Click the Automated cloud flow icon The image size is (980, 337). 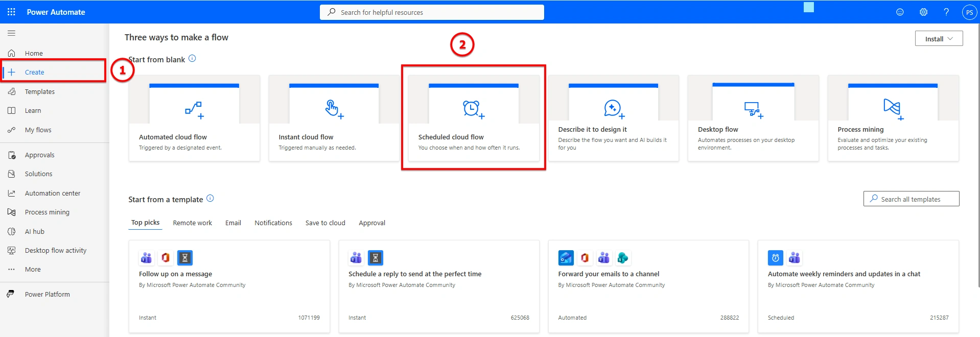(x=194, y=110)
